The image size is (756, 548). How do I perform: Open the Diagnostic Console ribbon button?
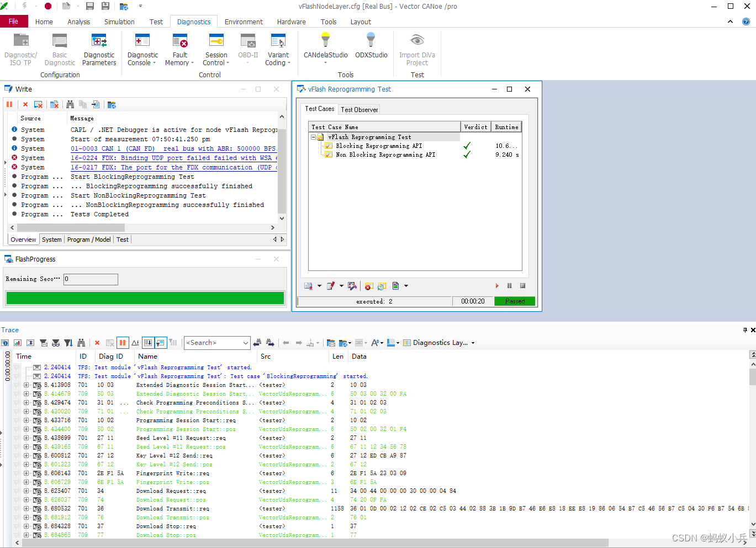pos(142,50)
